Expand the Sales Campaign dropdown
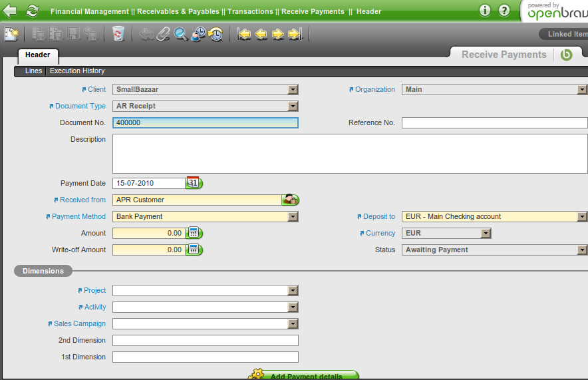This screenshot has height=380, width=588. (293, 323)
